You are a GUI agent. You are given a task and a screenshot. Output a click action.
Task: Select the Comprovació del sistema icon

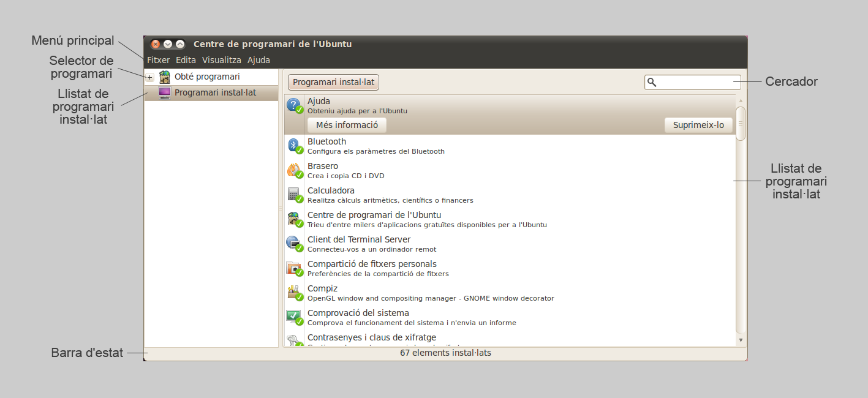click(x=295, y=317)
